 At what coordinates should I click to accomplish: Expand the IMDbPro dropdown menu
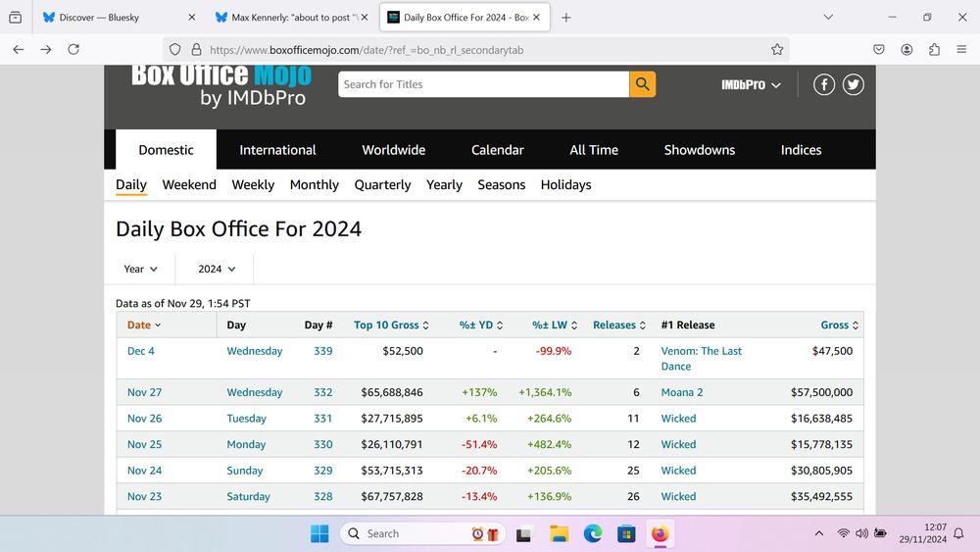click(x=751, y=84)
